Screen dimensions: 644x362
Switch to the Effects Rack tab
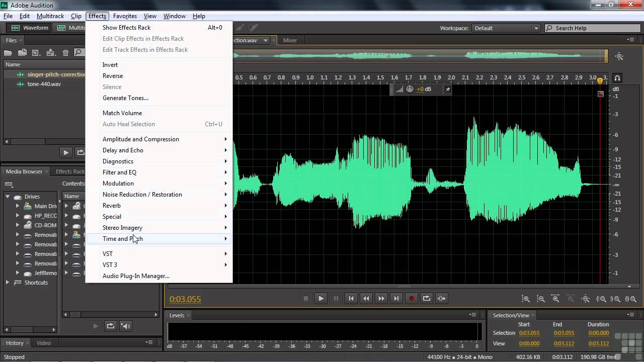point(70,171)
